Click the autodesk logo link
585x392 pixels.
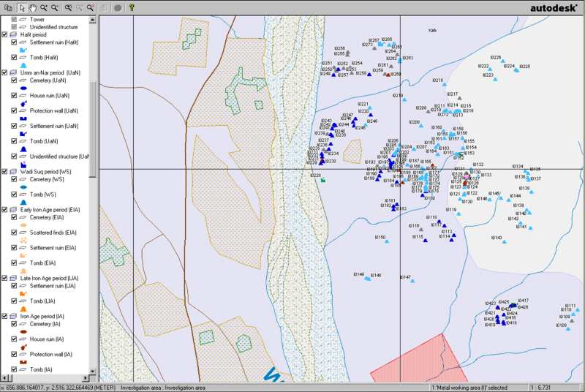click(x=554, y=8)
